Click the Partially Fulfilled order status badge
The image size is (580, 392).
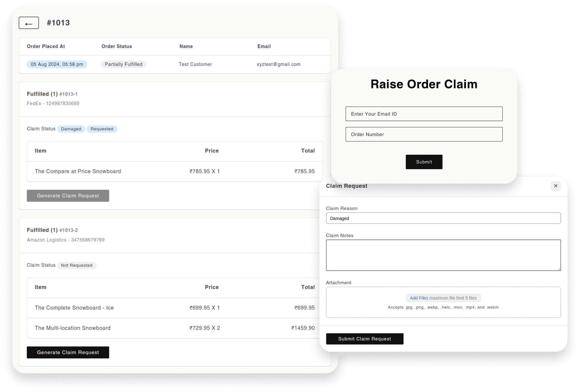(123, 64)
